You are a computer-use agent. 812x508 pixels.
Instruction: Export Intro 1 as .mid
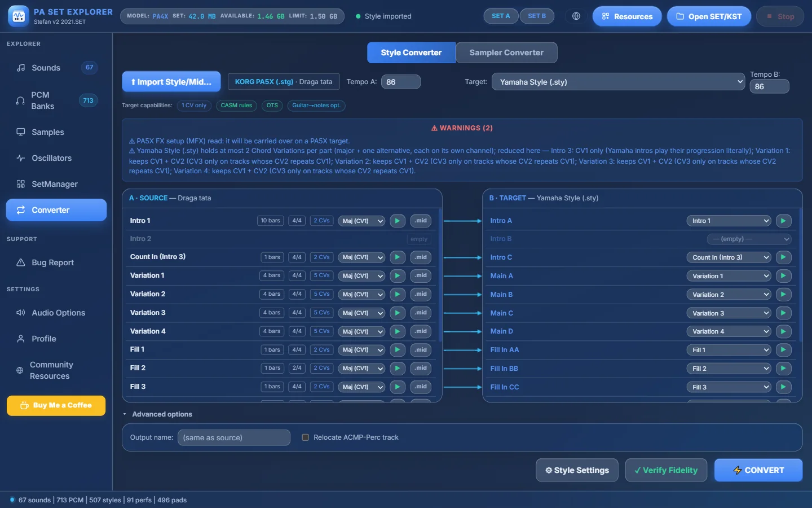pos(421,221)
